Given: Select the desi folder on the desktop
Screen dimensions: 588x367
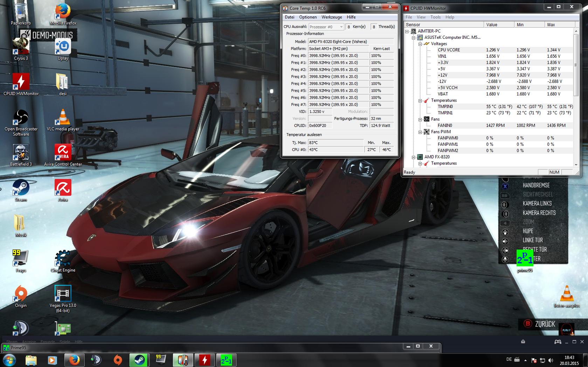Looking at the screenshot, I should point(63,84).
